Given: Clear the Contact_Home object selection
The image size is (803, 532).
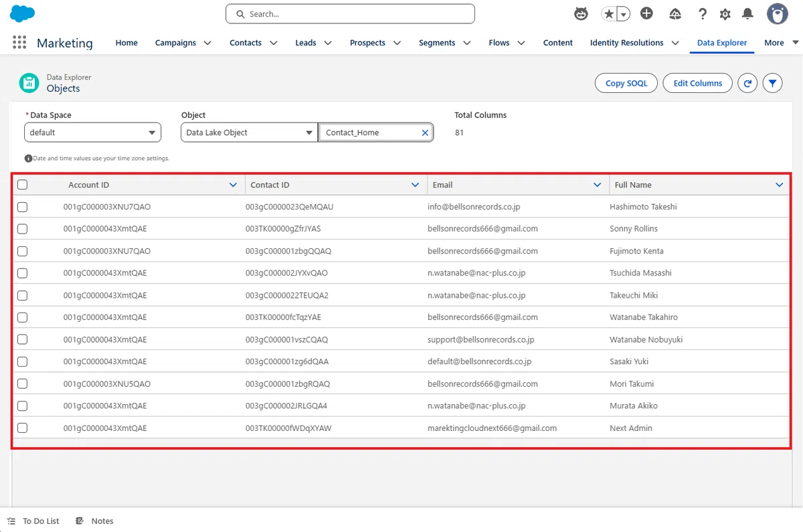Looking at the screenshot, I should 425,132.
